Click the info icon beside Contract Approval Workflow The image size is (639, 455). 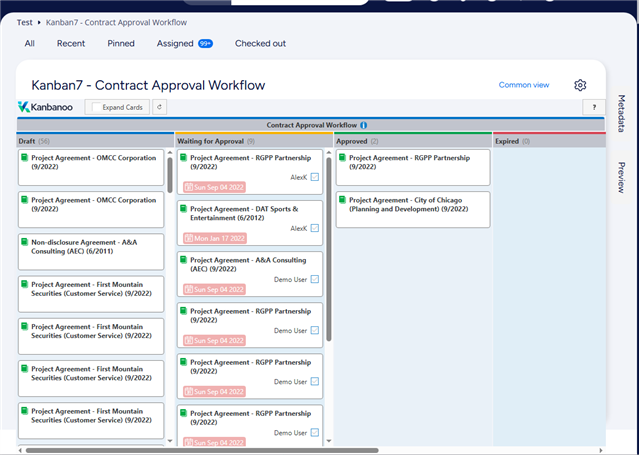[x=364, y=125]
